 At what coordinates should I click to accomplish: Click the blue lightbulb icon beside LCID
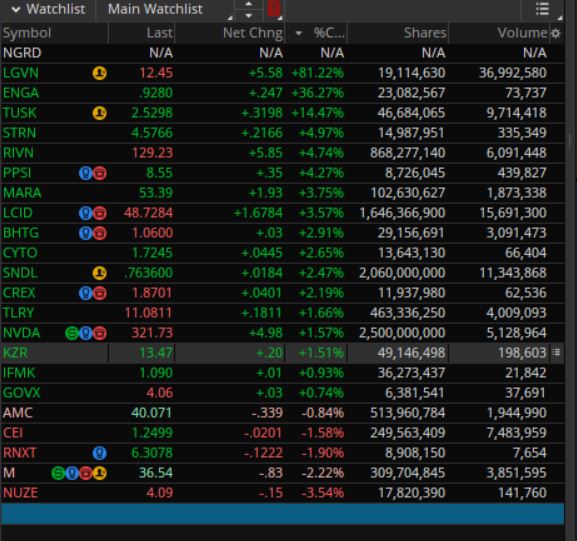85,213
